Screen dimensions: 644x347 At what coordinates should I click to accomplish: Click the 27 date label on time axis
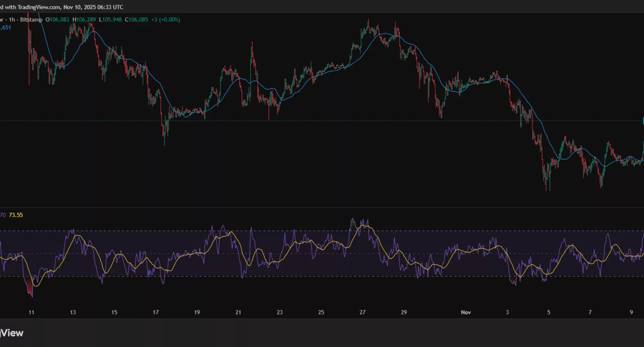(x=363, y=312)
